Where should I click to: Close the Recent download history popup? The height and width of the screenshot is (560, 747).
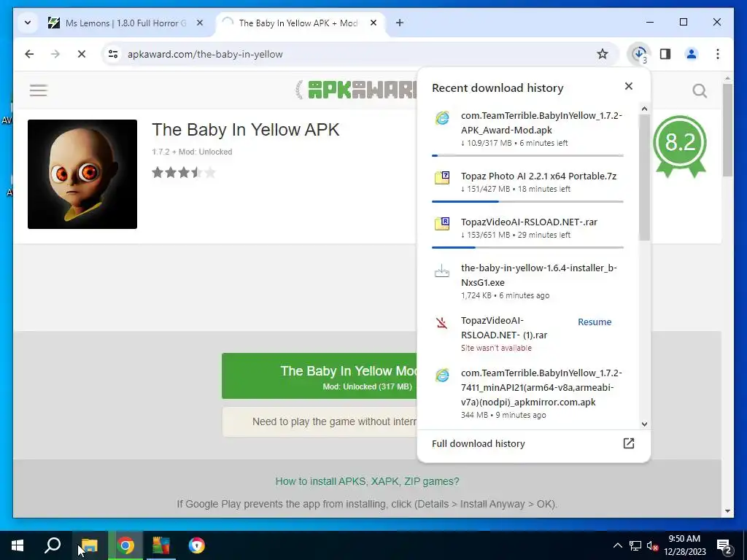click(x=628, y=86)
